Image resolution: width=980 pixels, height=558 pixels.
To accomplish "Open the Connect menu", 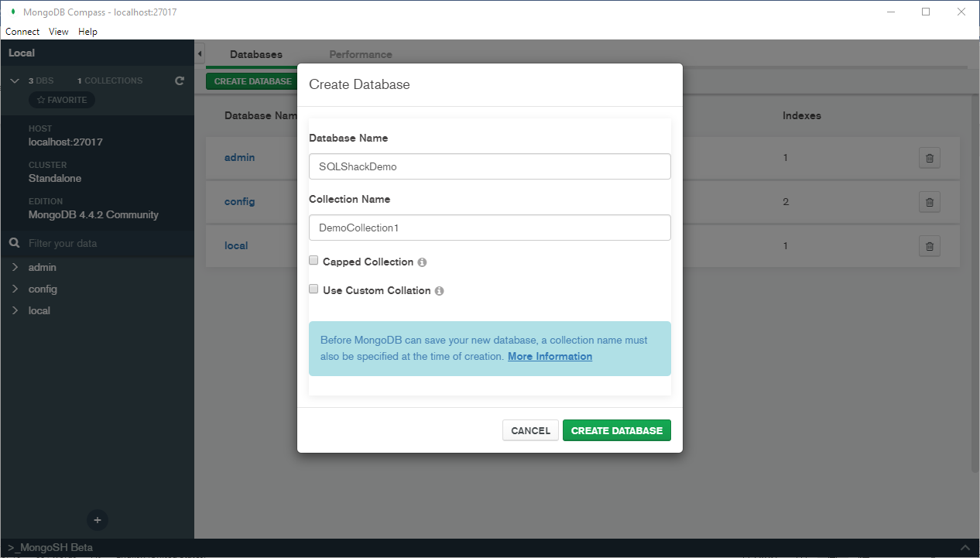I will tap(22, 32).
